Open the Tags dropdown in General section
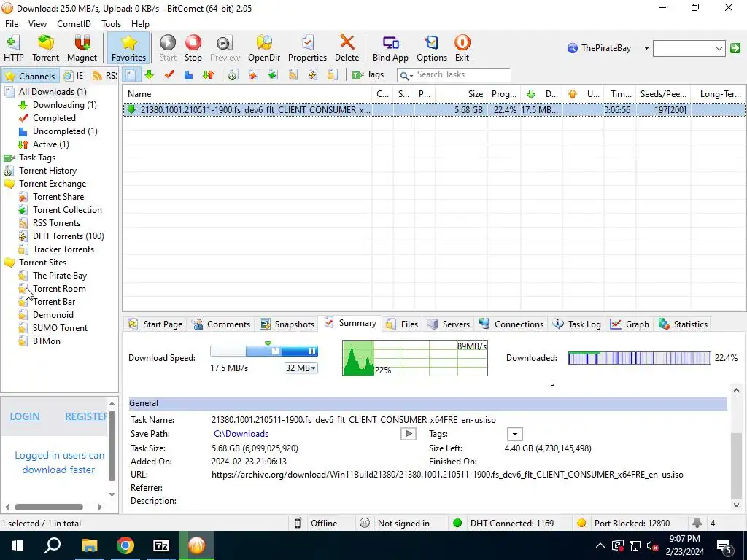The height and width of the screenshot is (560, 747). click(514, 435)
